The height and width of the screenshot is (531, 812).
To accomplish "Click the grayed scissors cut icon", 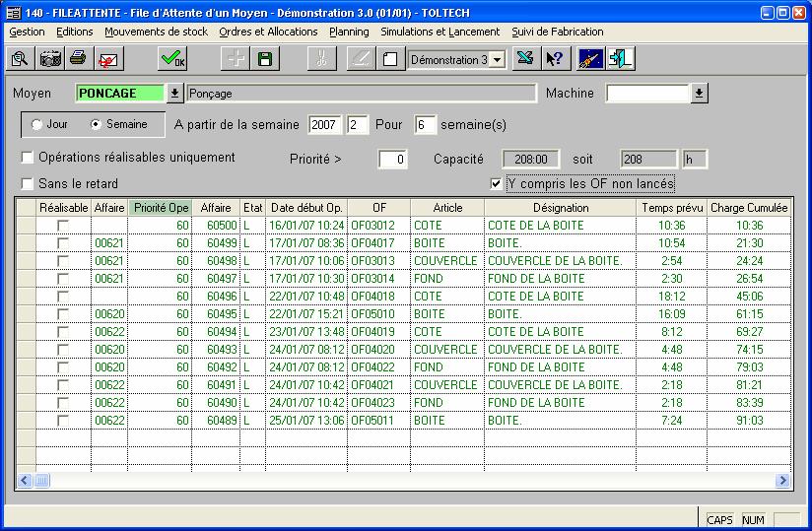I will (x=321, y=58).
